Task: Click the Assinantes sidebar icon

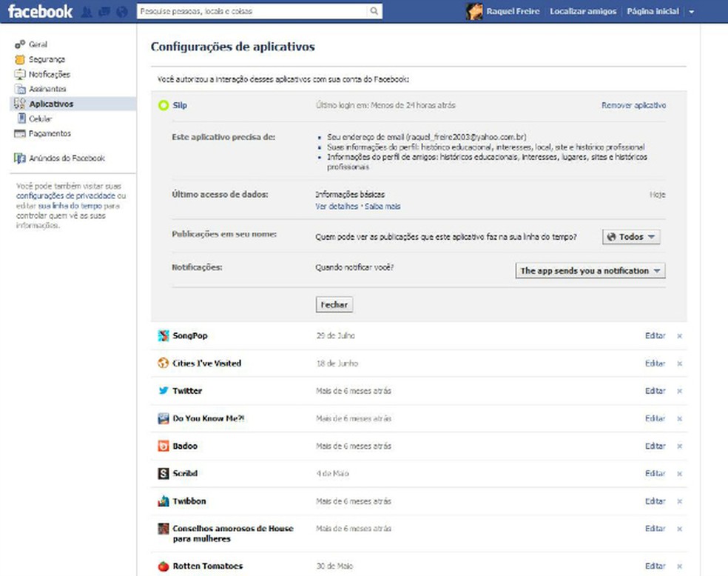Action: pyautogui.click(x=20, y=89)
